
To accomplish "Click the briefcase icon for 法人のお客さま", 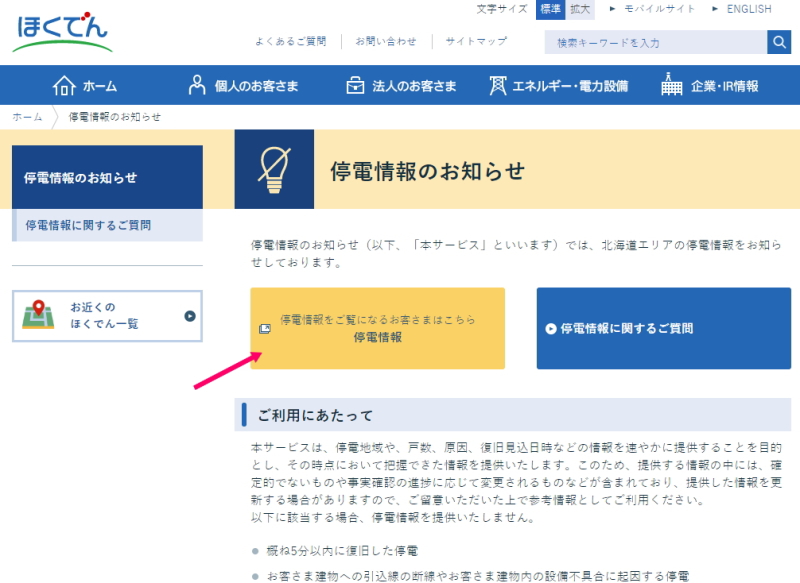I will (x=355, y=86).
